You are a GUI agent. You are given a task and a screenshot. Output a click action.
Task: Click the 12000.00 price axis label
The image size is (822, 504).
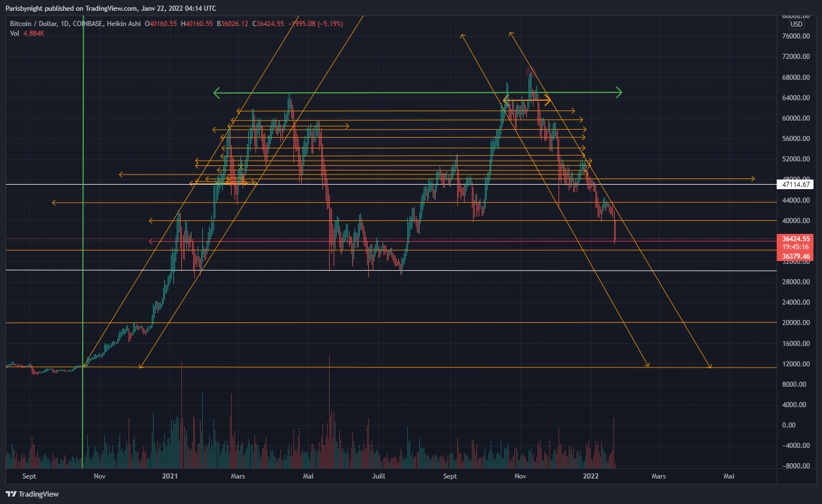pyautogui.click(x=795, y=364)
